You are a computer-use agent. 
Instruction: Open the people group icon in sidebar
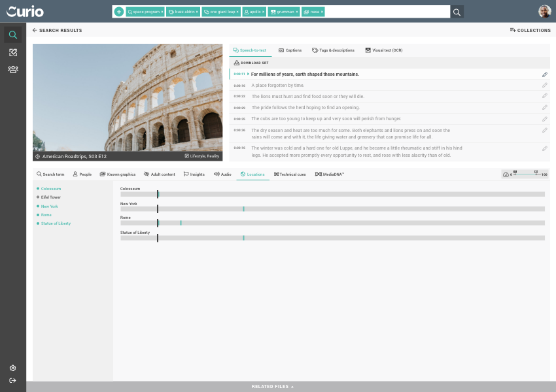click(x=12, y=69)
